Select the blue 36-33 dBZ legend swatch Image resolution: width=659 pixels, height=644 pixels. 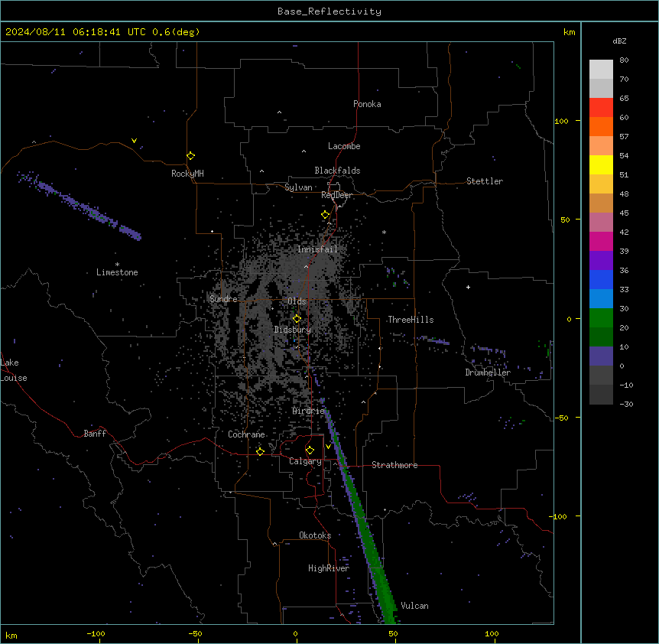click(x=601, y=279)
